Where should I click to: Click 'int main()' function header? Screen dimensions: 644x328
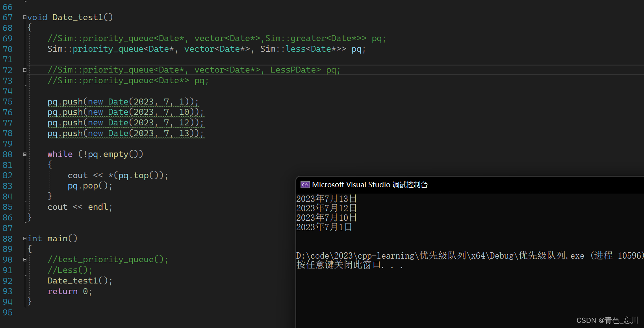click(x=52, y=239)
